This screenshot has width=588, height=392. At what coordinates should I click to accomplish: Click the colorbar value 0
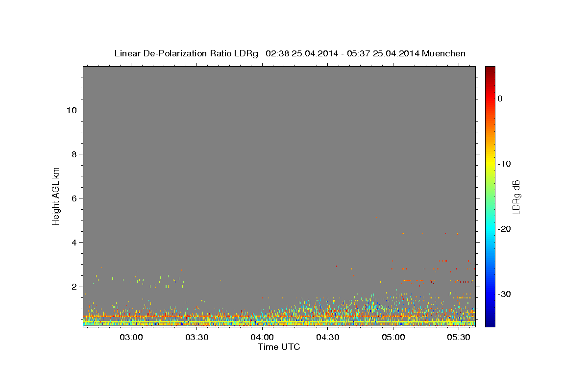point(500,98)
